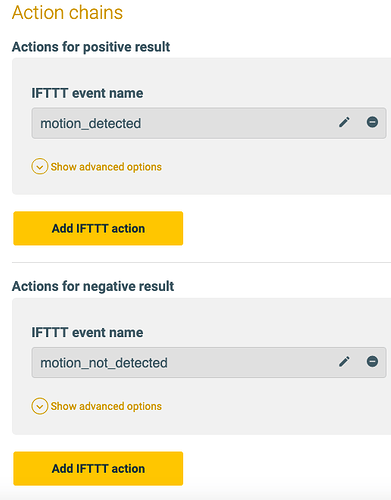The height and width of the screenshot is (500, 391).
Task: Focus the motion_not_detected event name field
Action: [209, 362]
